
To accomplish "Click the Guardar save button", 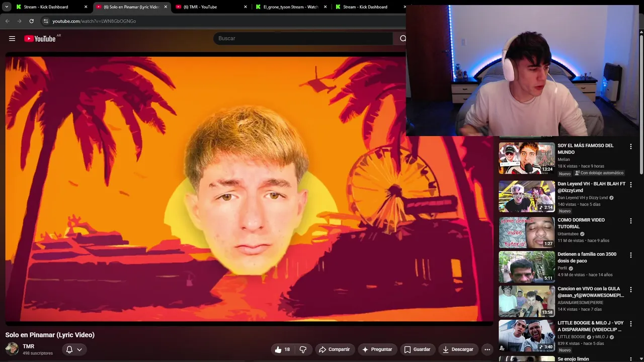I will [417, 349].
